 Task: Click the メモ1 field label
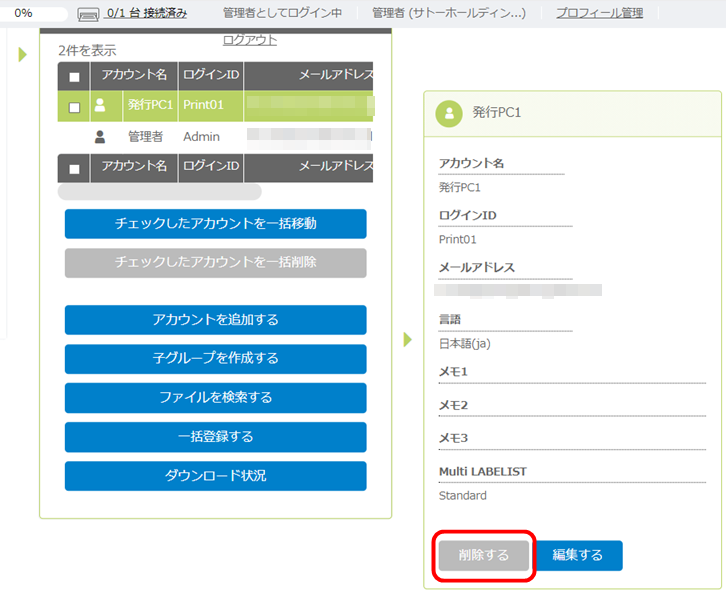453,372
